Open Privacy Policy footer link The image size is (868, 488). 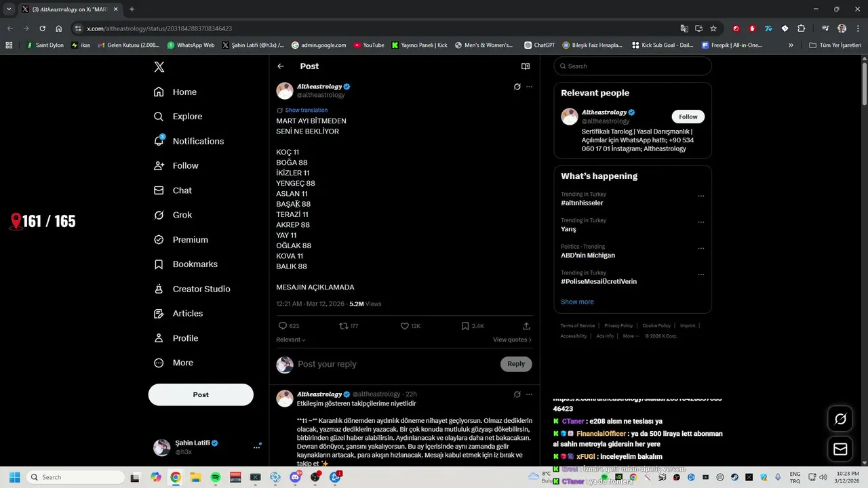pos(618,325)
